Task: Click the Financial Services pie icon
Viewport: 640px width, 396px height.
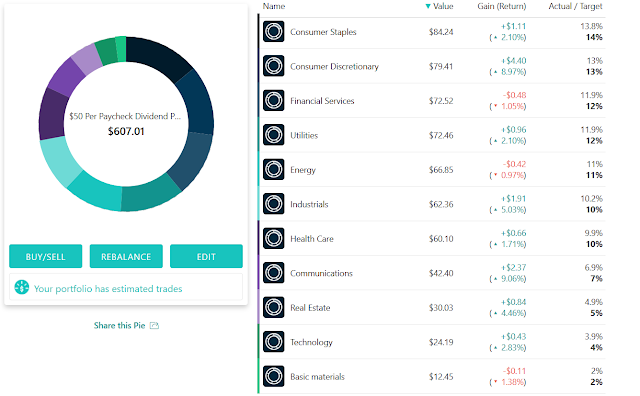Action: (x=273, y=100)
